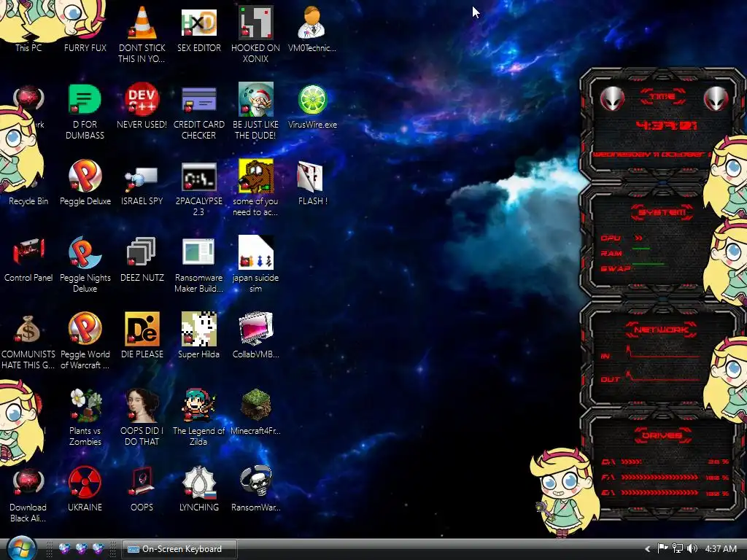Select the LYNCHING noose icon
Screen dimensions: 747x560
(198, 489)
